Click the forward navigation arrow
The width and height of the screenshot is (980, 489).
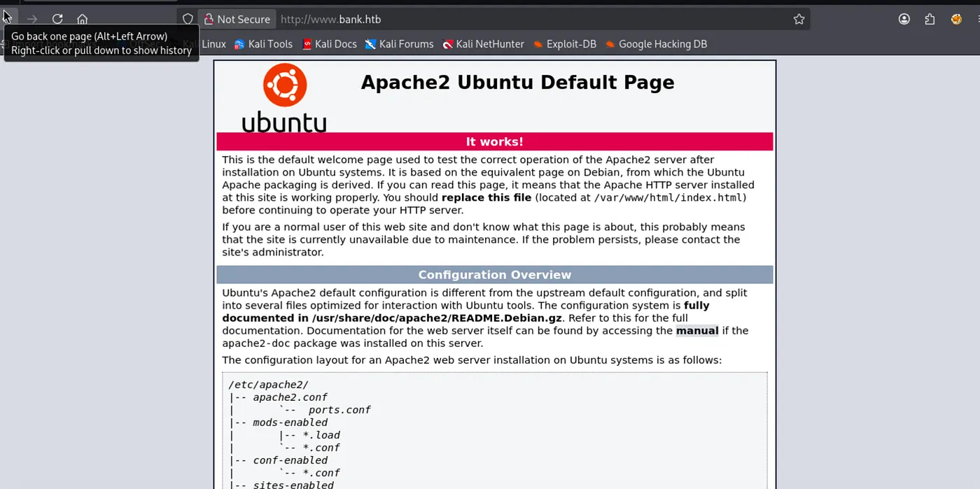(32, 19)
